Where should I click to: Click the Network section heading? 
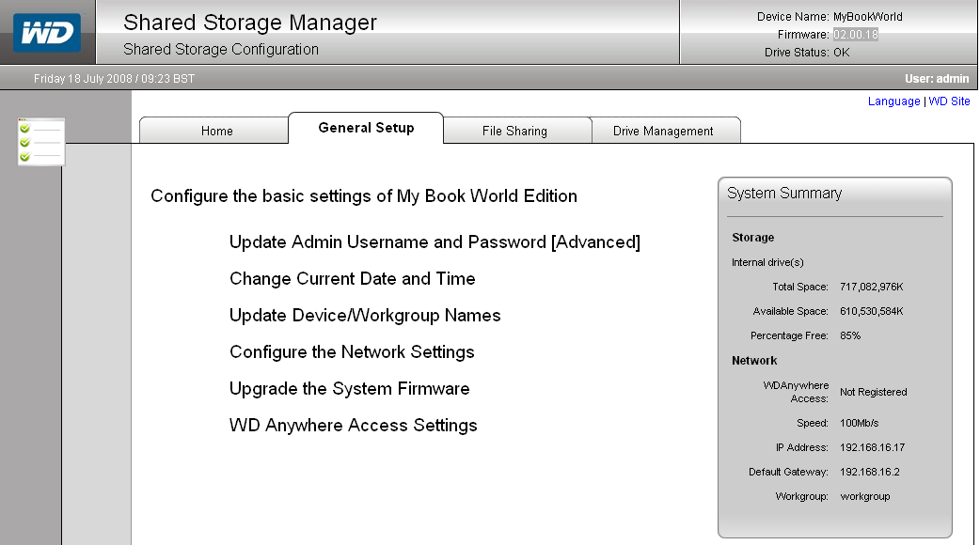(x=754, y=360)
